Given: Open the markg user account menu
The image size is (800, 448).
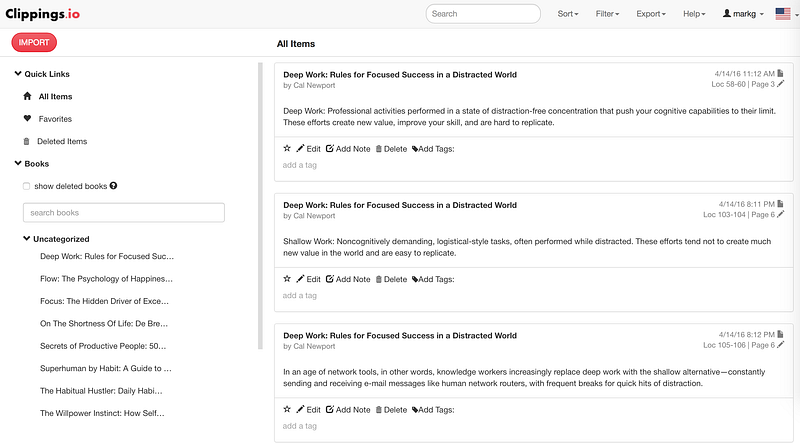Looking at the screenshot, I should (x=743, y=14).
